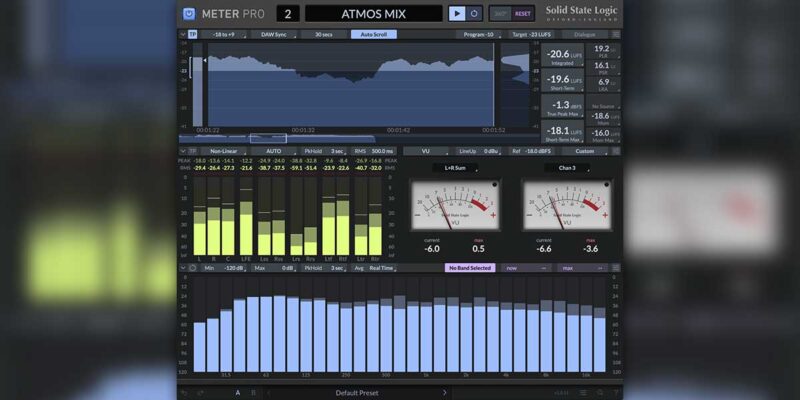This screenshot has height=400, width=800.
Task: Click the 30 secs time window button
Action: point(324,35)
